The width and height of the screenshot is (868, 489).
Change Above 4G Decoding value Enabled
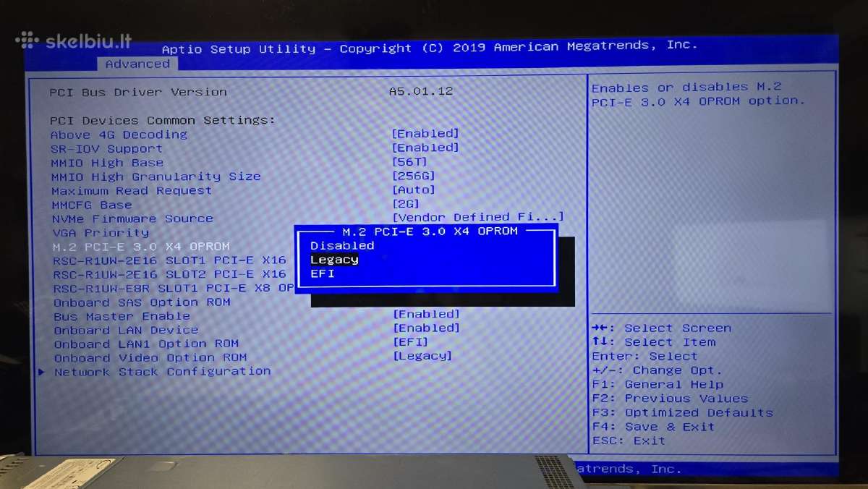pos(425,134)
